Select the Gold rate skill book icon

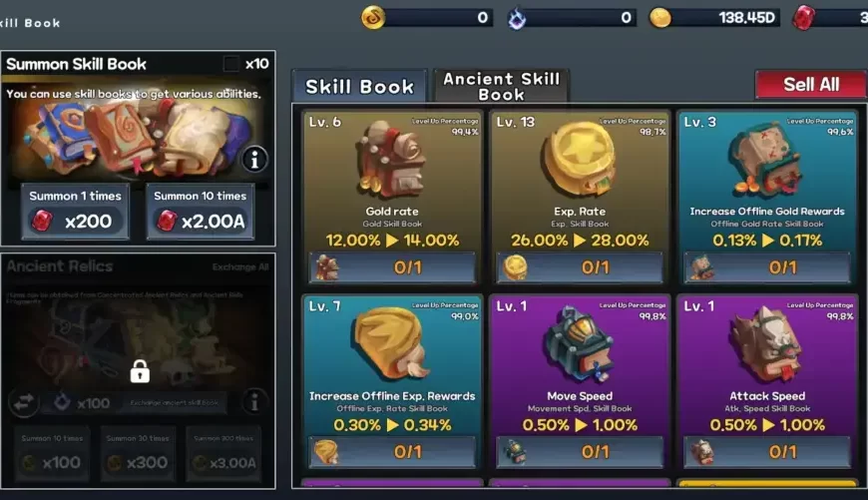click(x=392, y=160)
